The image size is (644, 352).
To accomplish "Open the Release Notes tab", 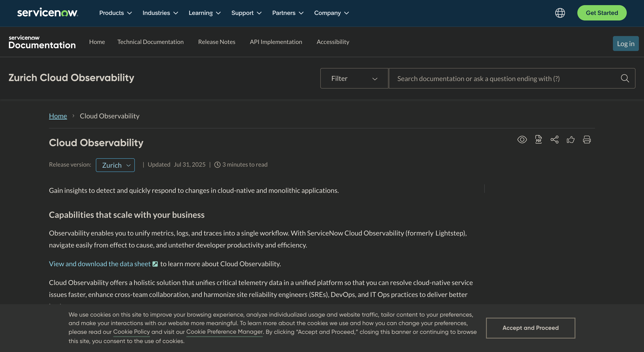I will click(217, 42).
